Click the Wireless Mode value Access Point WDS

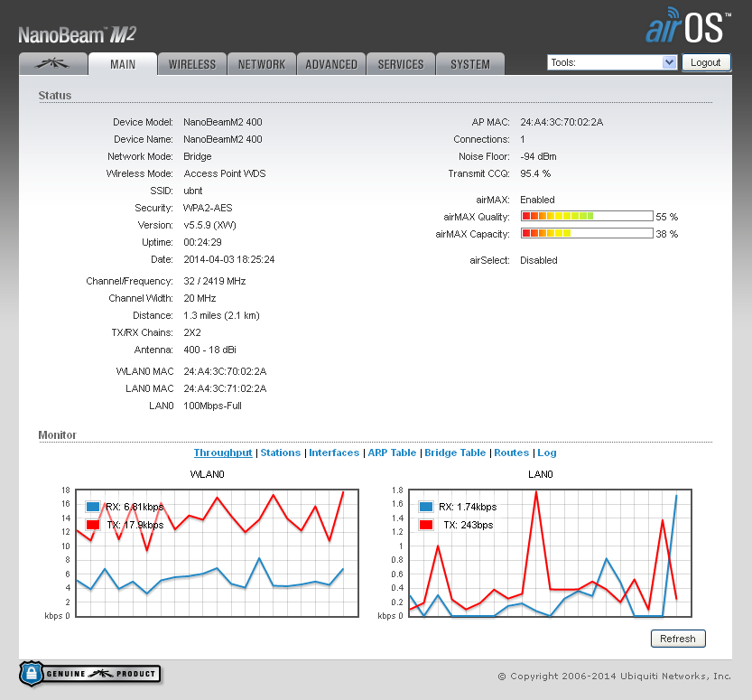(x=225, y=173)
